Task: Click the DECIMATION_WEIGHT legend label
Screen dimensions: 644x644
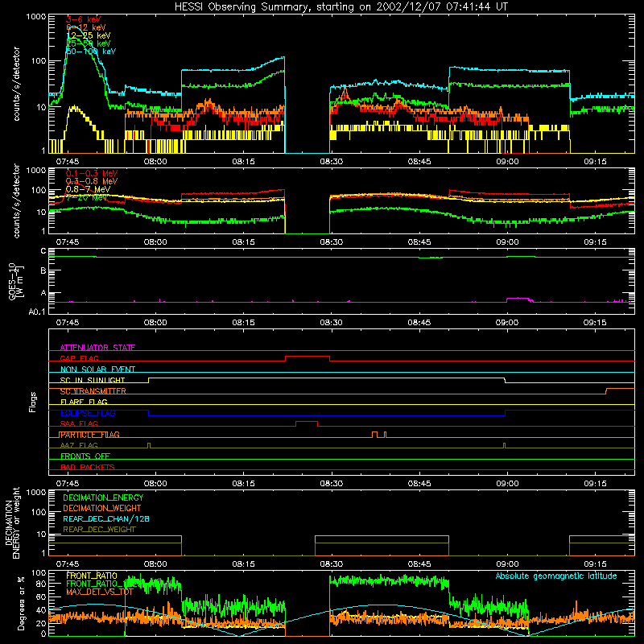Action: click(102, 508)
